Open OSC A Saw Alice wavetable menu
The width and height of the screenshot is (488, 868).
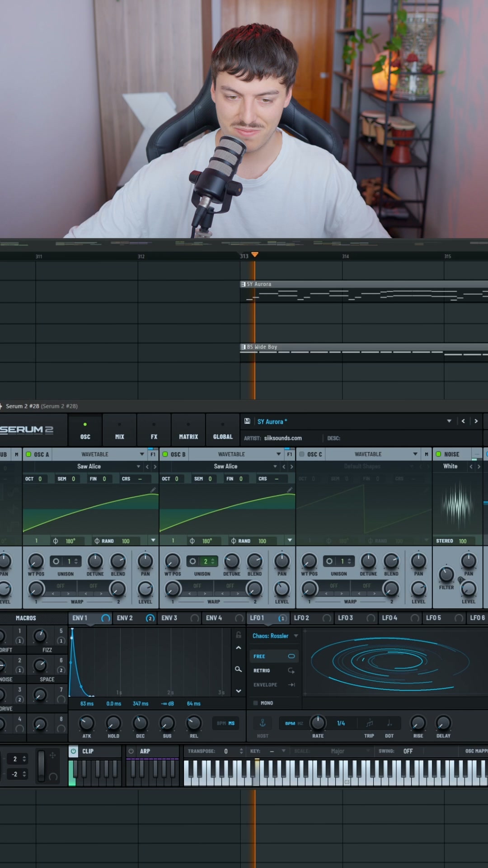click(x=89, y=467)
